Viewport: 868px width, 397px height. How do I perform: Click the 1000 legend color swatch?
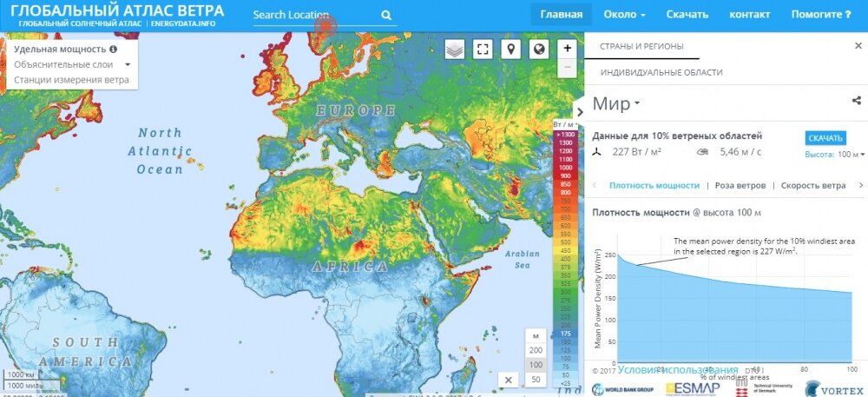click(565, 167)
